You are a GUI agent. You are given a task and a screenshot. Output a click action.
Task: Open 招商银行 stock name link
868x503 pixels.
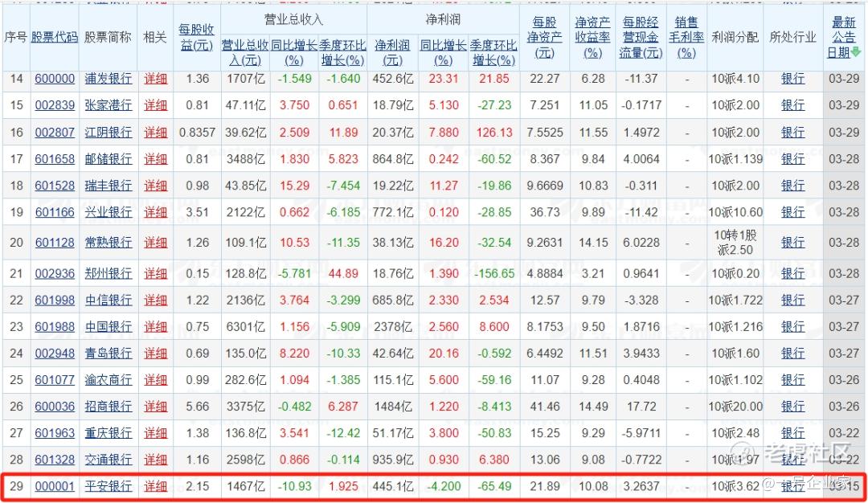[x=108, y=406]
